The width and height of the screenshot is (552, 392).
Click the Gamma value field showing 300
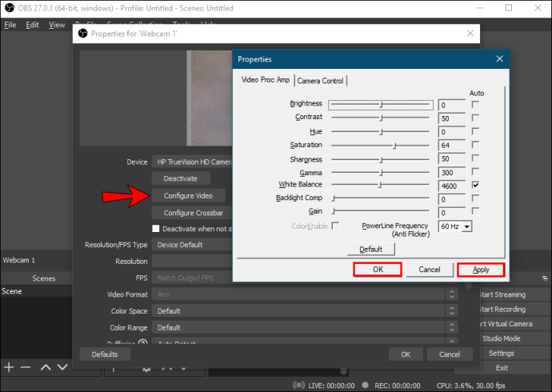pos(452,173)
